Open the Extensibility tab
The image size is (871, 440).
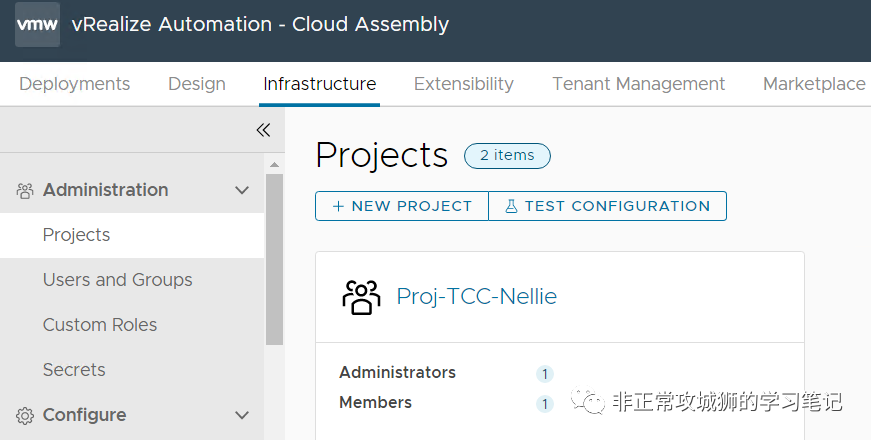tap(464, 84)
